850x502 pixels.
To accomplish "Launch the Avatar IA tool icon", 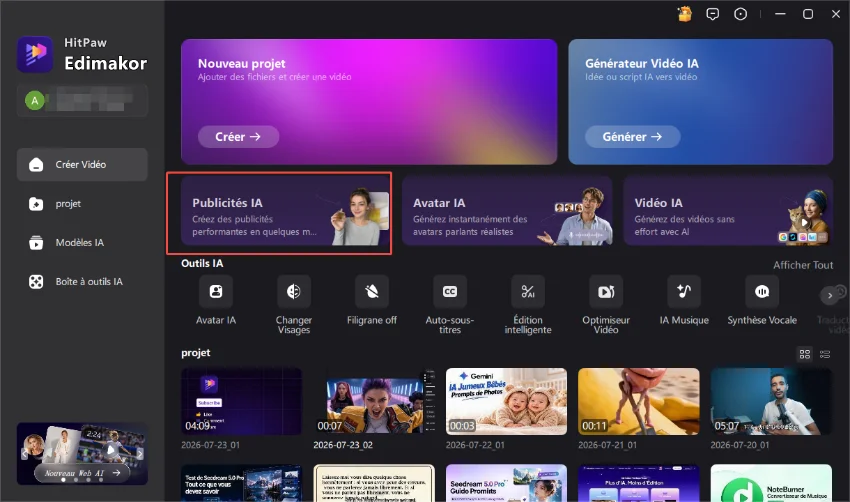I will click(x=216, y=292).
